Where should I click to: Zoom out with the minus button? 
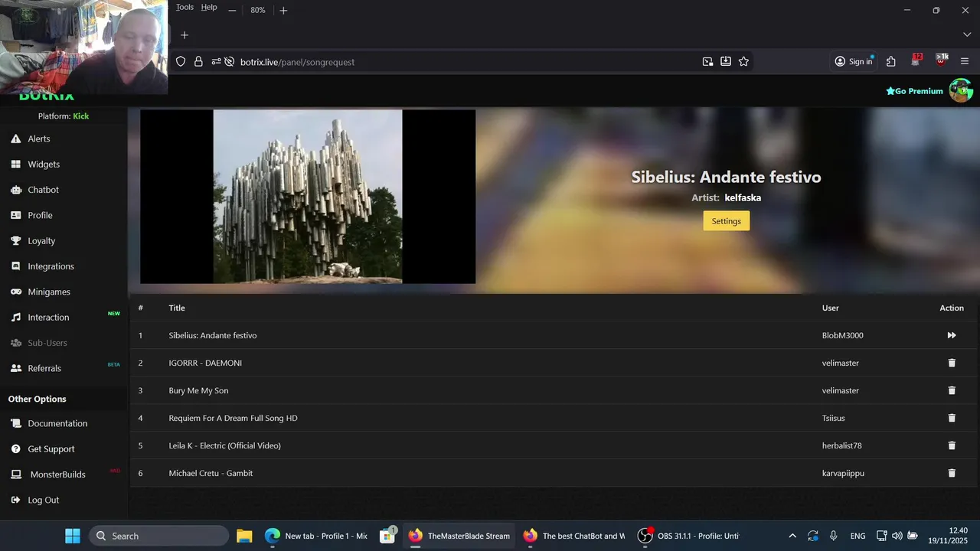click(x=232, y=10)
